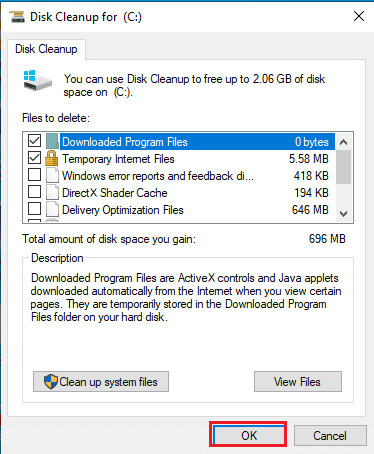Click the Downloaded Program Files folder icon
The image size is (374, 454).
(52, 141)
